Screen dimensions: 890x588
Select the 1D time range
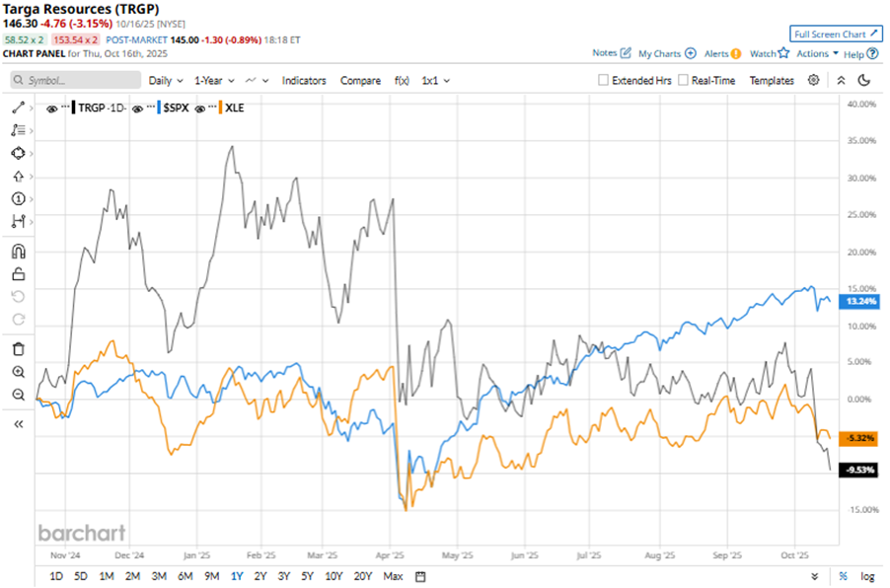[x=56, y=576]
